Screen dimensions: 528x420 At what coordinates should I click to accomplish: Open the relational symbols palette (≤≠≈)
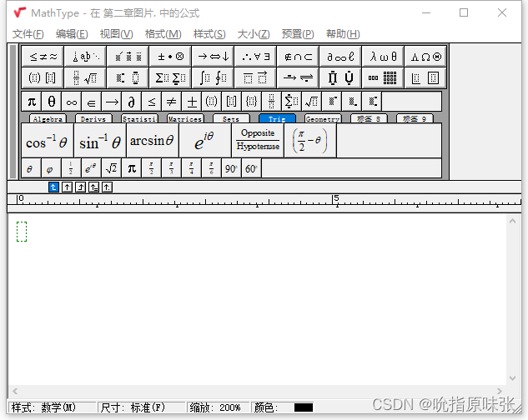43,57
